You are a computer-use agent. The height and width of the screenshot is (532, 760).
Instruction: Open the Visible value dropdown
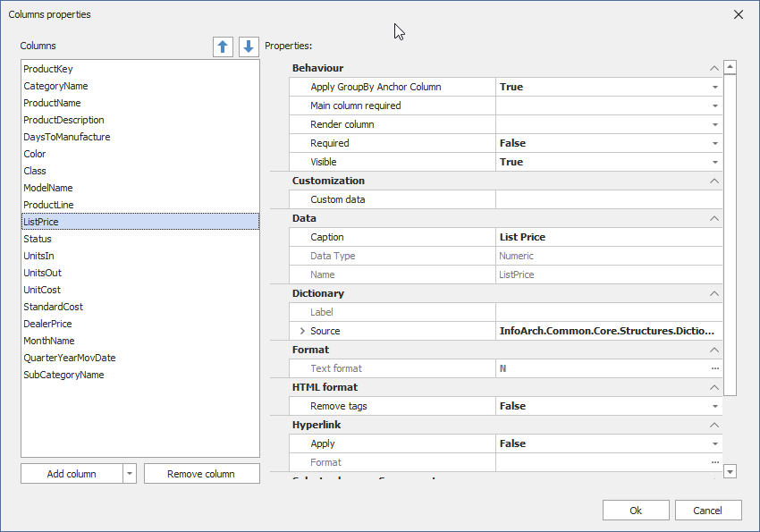(x=714, y=163)
